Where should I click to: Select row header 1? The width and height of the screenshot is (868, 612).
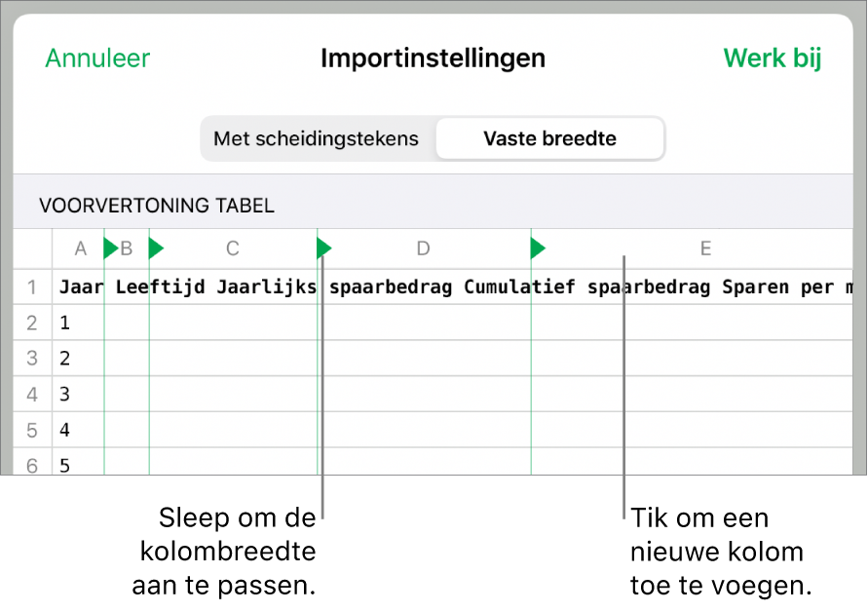click(32, 287)
